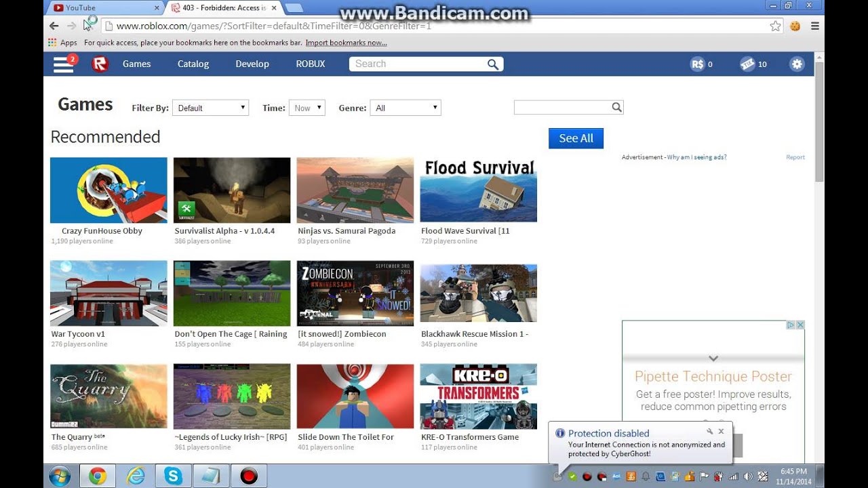Viewport: 868px width, 488px height.
Task: Click the Roblox header Search field
Action: (x=418, y=64)
